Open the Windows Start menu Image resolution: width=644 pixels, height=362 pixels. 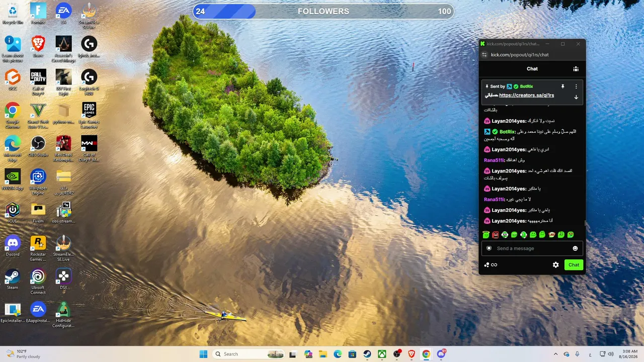point(203,354)
